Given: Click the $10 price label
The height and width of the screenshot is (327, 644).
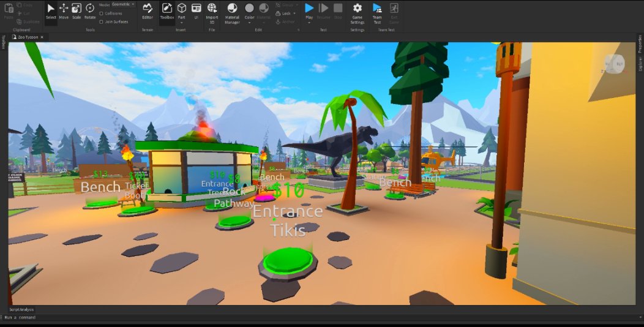Looking at the screenshot, I should coord(289,190).
